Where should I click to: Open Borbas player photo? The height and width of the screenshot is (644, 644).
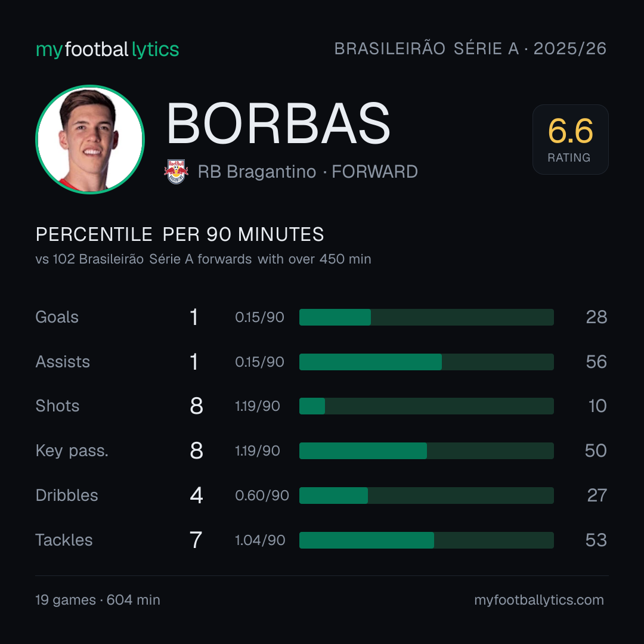(90, 139)
